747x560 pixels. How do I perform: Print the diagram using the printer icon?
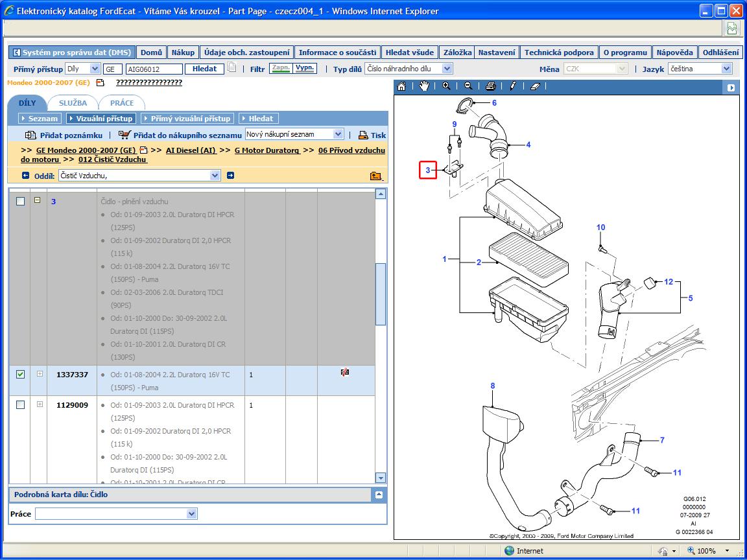(x=491, y=86)
